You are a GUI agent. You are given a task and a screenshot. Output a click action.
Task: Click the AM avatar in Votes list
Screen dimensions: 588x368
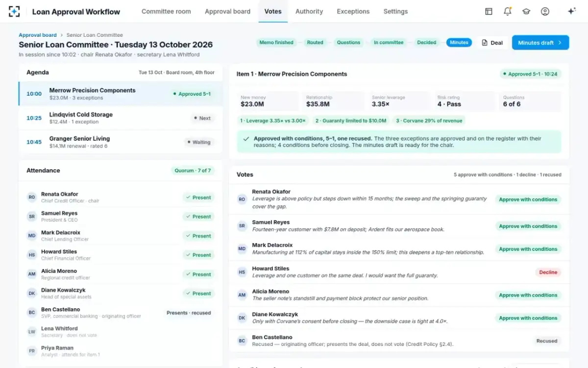(242, 295)
